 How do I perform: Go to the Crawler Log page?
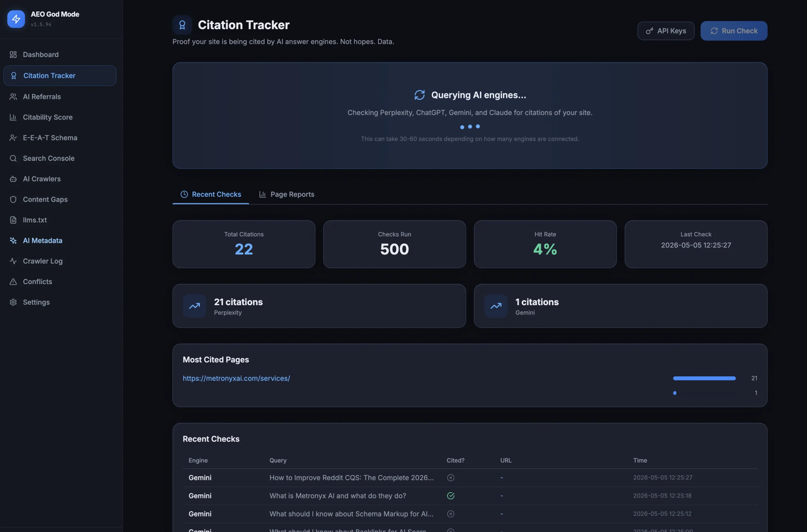[60, 261]
